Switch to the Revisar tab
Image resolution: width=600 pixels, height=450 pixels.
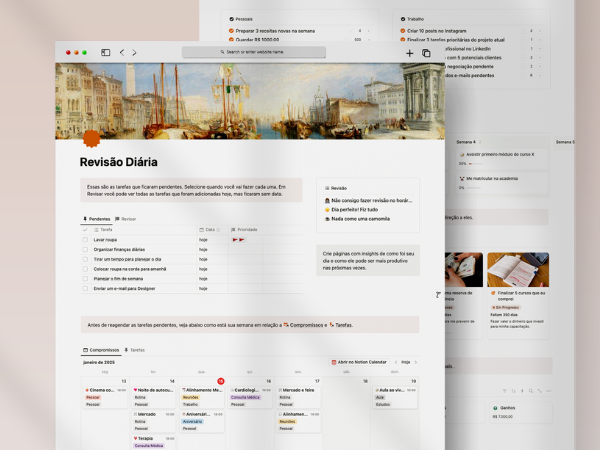(126, 219)
